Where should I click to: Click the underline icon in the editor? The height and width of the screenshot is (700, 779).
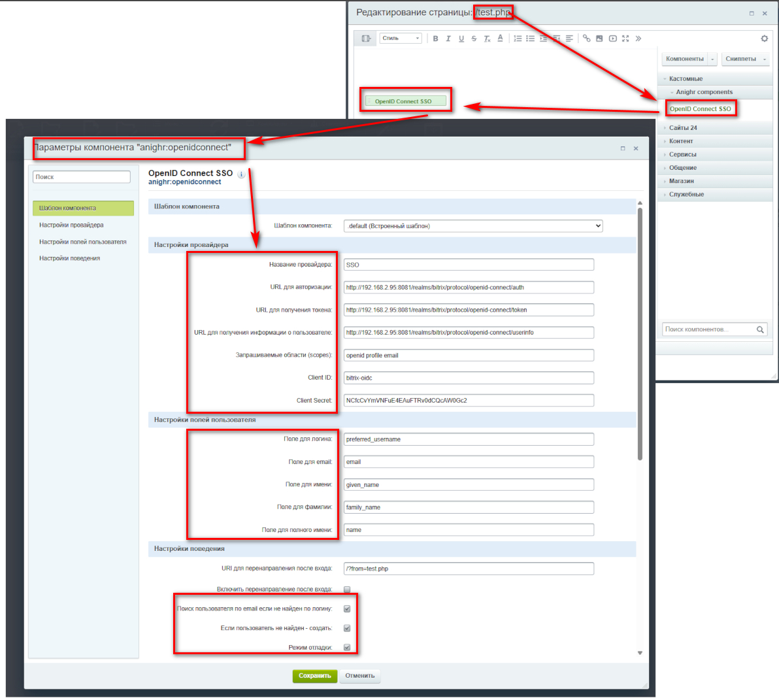click(461, 38)
